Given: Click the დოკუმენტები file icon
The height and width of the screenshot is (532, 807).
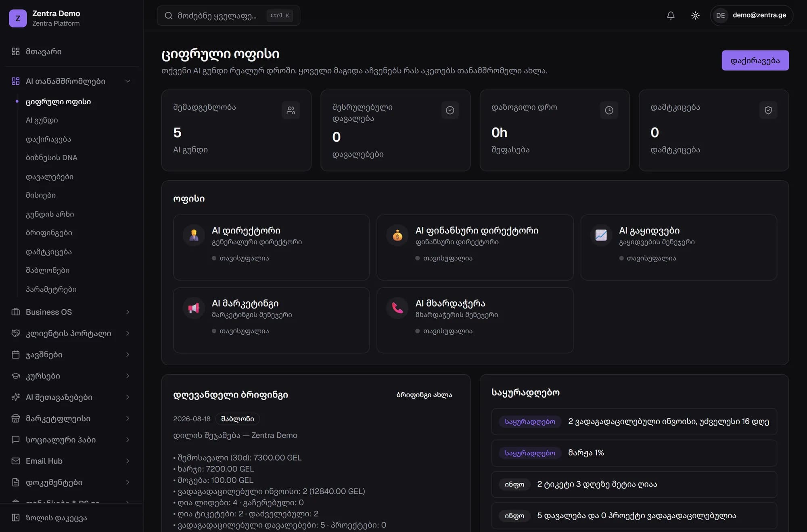Looking at the screenshot, I should 16,482.
